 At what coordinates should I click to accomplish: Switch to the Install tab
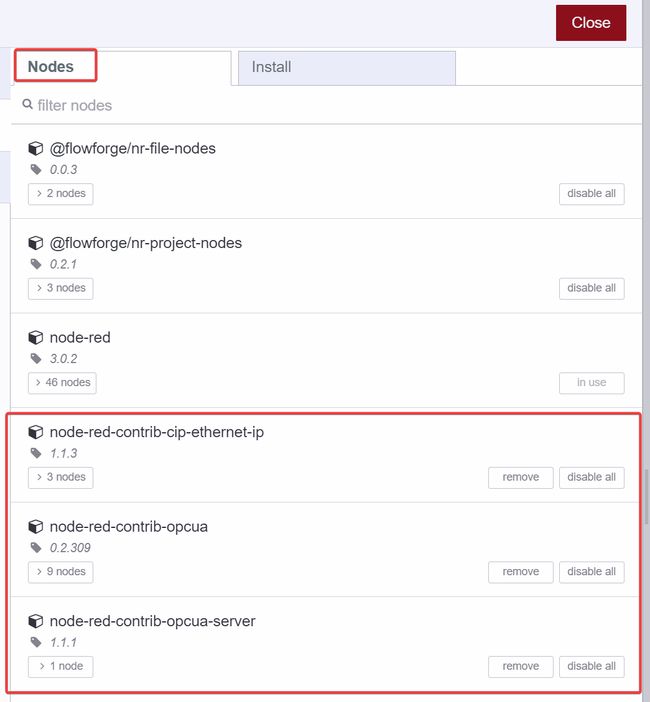346,67
